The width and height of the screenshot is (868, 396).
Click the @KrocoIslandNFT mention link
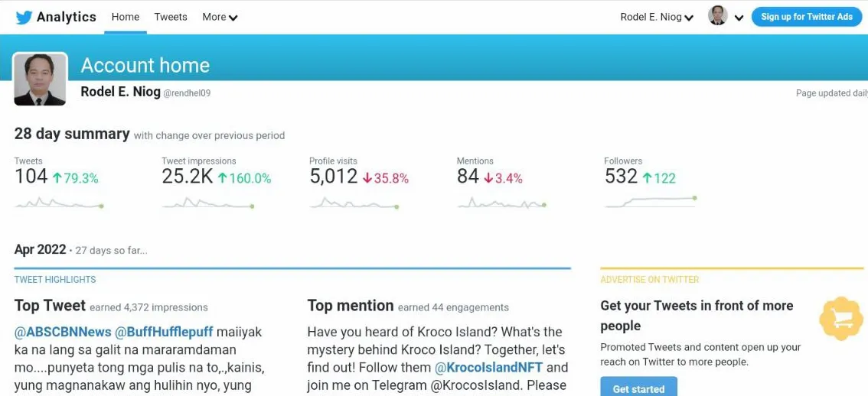tap(489, 367)
